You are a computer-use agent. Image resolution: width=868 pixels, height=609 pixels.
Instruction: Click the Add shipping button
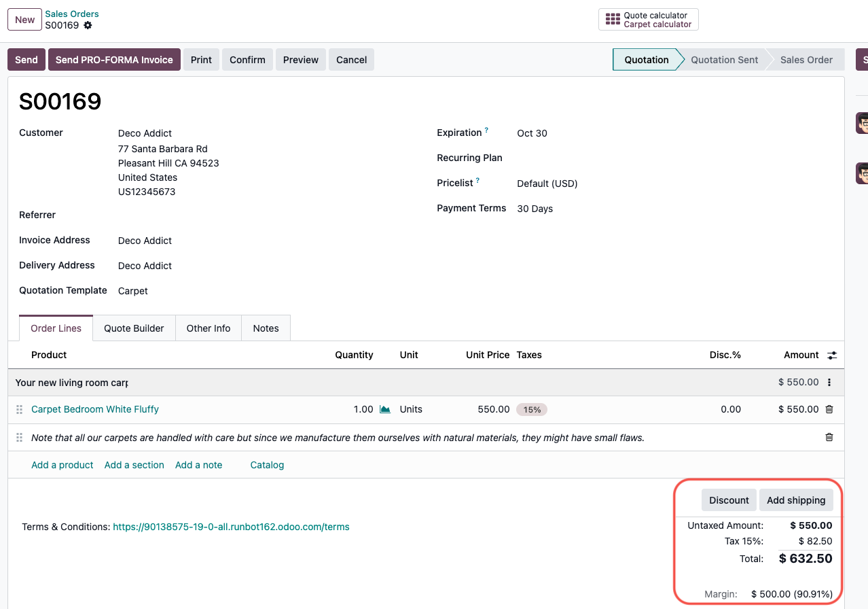(x=795, y=500)
